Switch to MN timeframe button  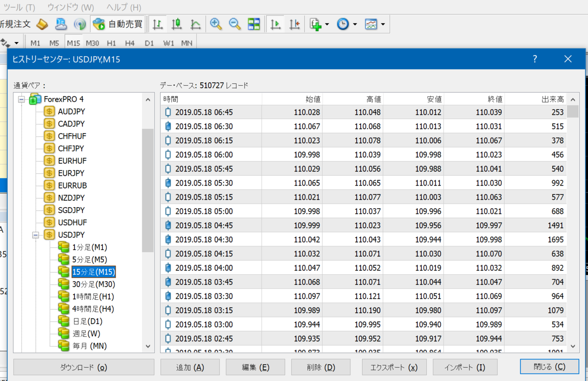click(187, 43)
